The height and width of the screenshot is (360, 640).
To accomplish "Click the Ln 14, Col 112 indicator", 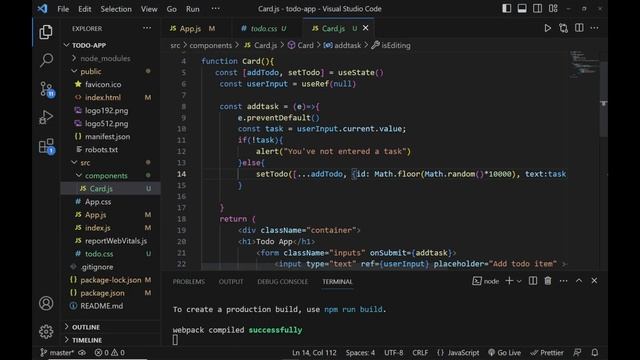I will [314, 353].
